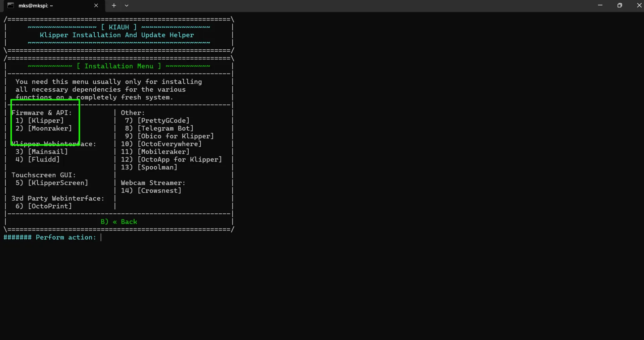Click the Other: section heading
Screen dimensions: 644x340
pos(133,113)
